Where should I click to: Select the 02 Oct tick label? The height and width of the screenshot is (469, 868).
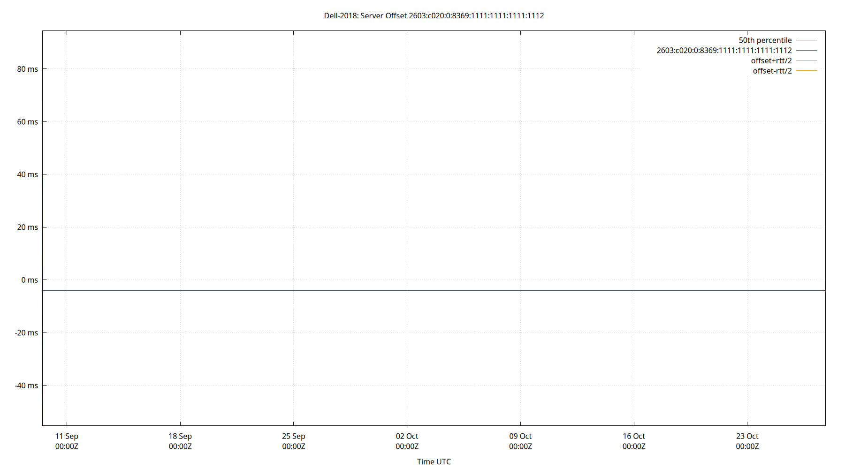coord(407,441)
